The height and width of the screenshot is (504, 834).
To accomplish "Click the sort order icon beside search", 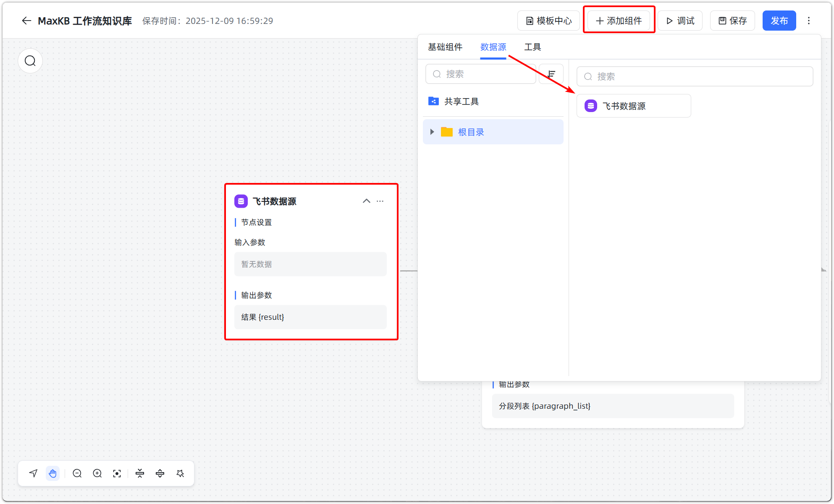I will (x=551, y=74).
